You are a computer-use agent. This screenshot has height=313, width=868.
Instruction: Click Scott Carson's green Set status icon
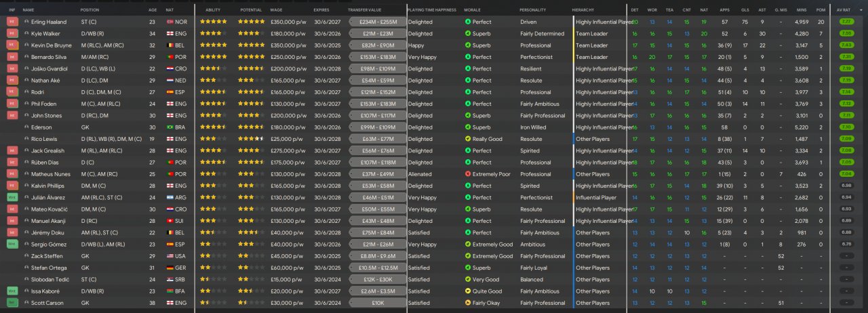coord(12,303)
